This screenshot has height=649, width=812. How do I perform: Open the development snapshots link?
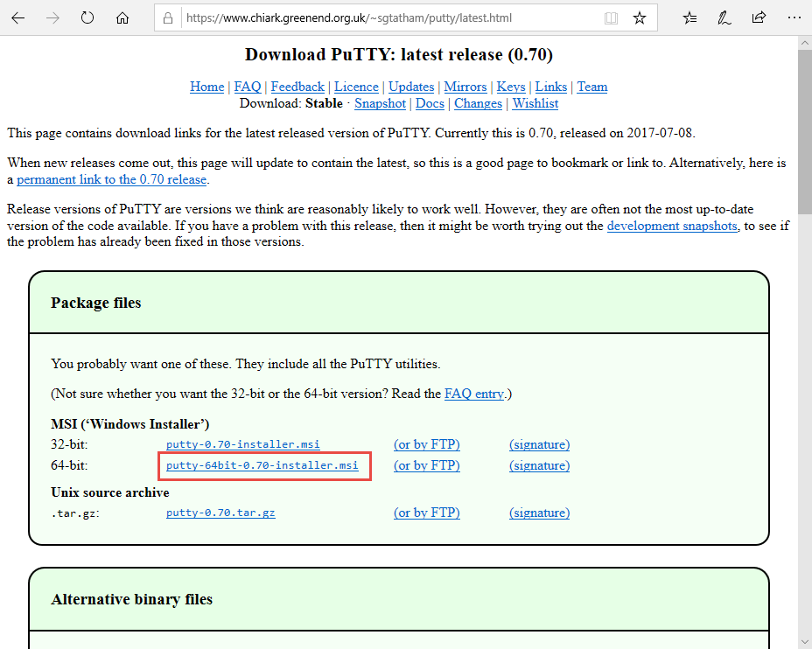(x=672, y=226)
